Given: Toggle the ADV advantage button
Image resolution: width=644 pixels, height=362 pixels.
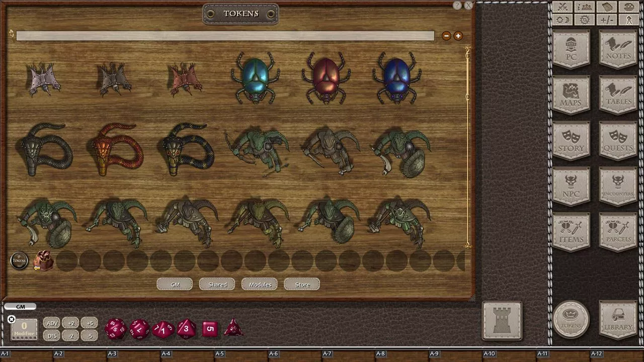Looking at the screenshot, I should 52,323.
